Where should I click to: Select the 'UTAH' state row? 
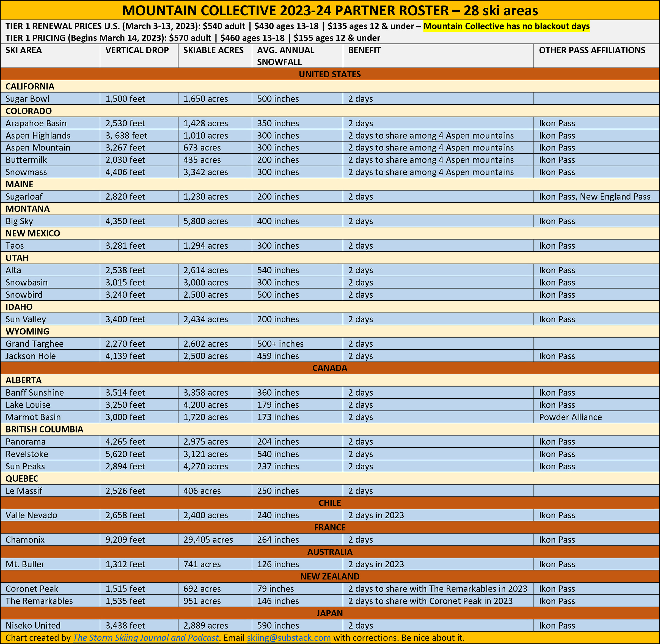(330, 258)
